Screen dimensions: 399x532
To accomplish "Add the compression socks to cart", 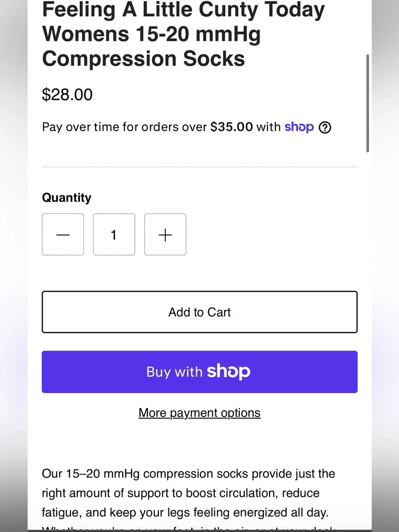I will [x=199, y=312].
